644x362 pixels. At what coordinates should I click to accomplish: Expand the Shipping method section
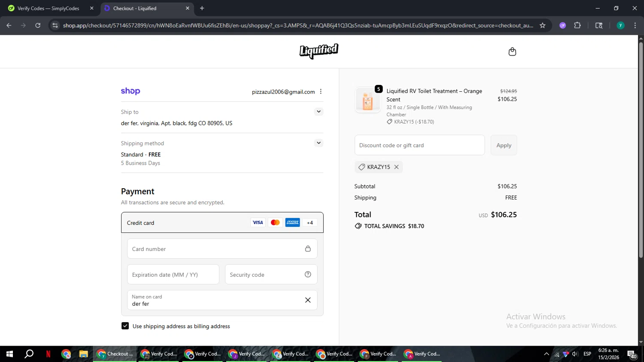pyautogui.click(x=319, y=143)
